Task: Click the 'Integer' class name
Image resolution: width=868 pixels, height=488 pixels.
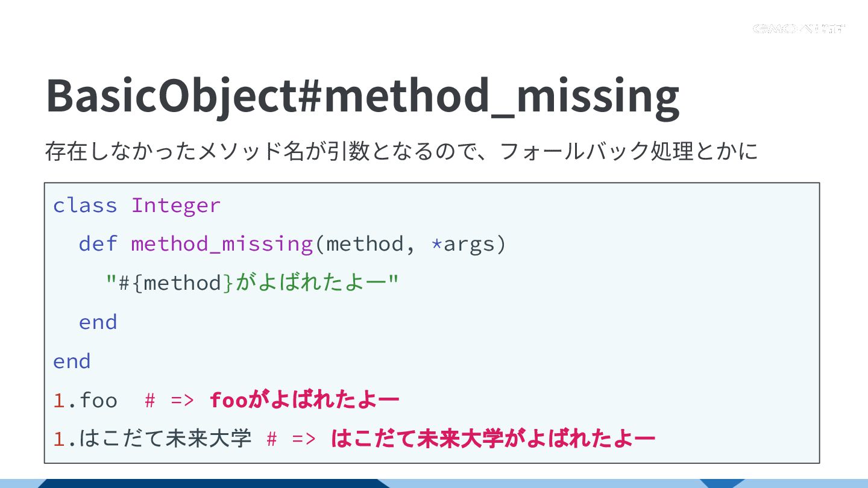Action: (x=176, y=205)
